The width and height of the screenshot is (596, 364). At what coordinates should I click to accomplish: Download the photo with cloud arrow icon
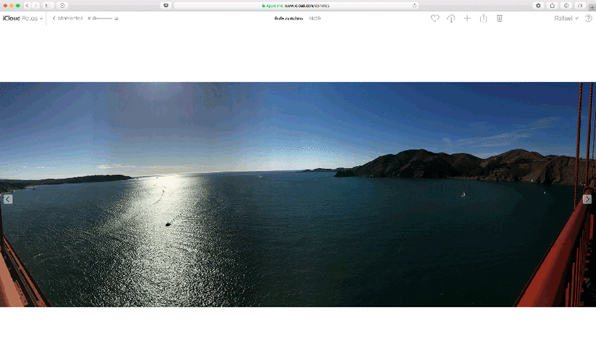[x=451, y=18]
